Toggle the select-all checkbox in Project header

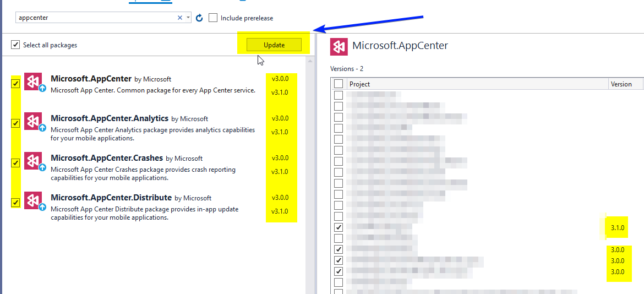339,84
